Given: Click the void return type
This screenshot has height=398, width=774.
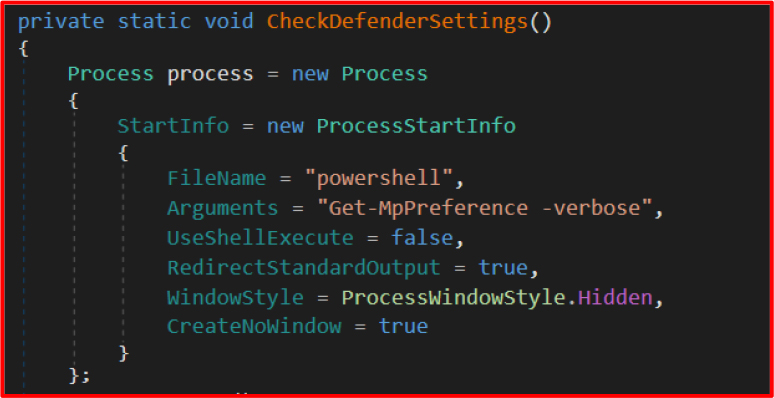Looking at the screenshot, I should (x=229, y=22).
